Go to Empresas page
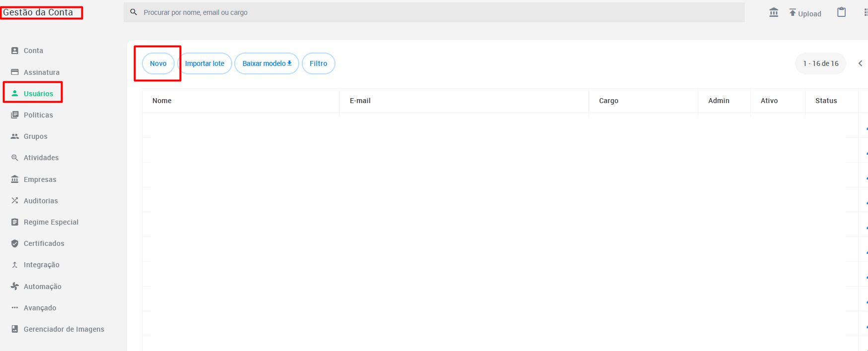The width and height of the screenshot is (868, 351). (40, 179)
